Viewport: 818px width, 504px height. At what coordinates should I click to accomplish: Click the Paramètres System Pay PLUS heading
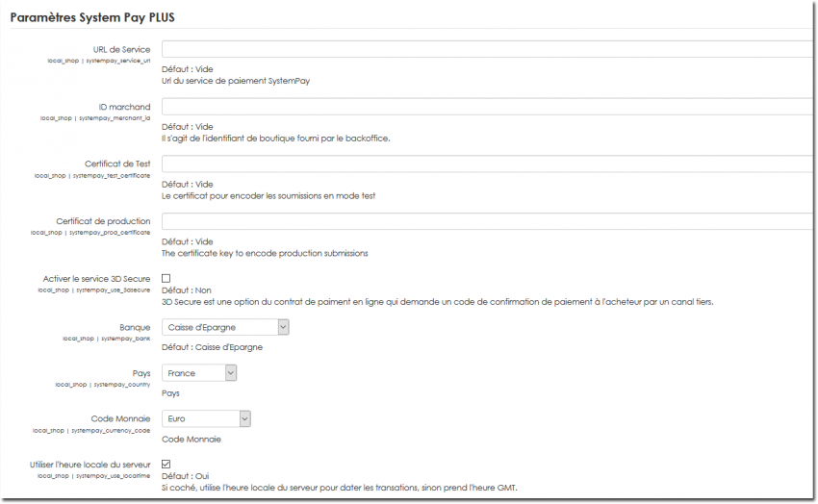coord(92,18)
